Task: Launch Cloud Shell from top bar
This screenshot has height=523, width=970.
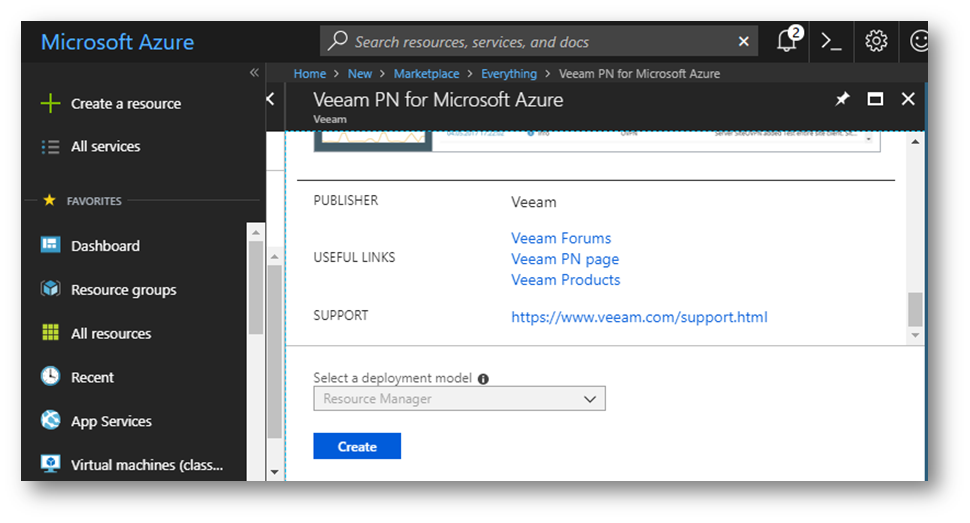Action: 831,42
